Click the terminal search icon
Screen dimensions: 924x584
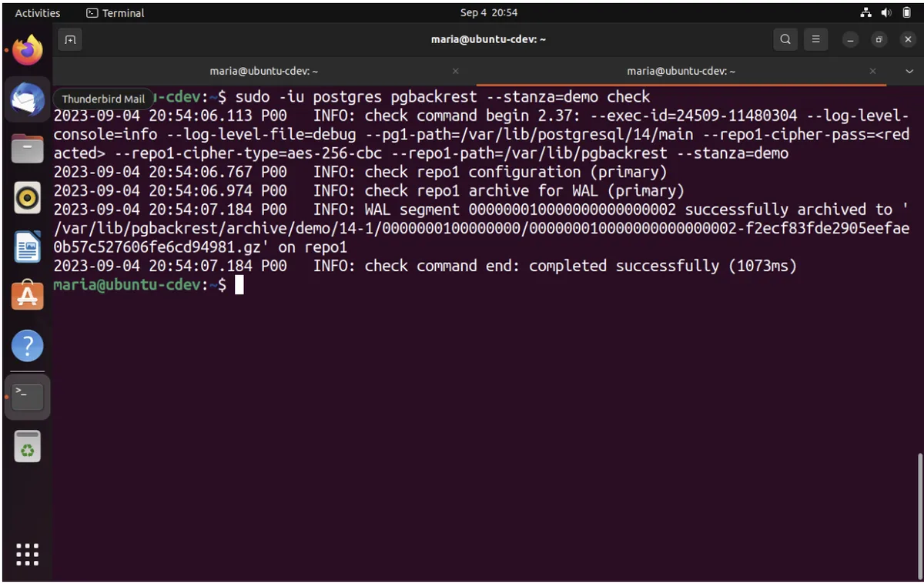point(785,39)
